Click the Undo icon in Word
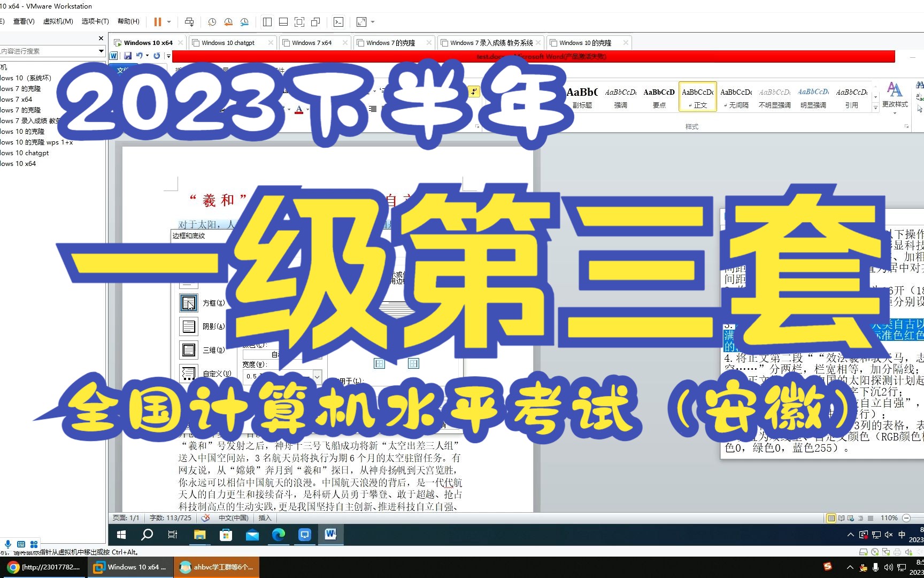This screenshot has height=578, width=924. coord(140,56)
